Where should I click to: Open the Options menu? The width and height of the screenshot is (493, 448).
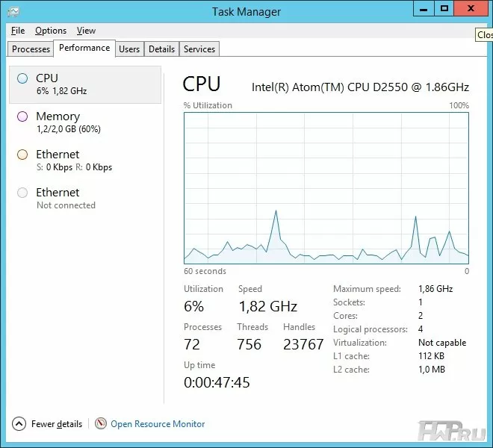coord(51,31)
